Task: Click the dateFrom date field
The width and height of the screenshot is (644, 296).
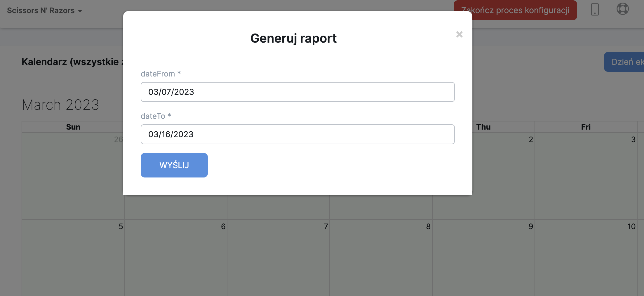Action: [297, 92]
